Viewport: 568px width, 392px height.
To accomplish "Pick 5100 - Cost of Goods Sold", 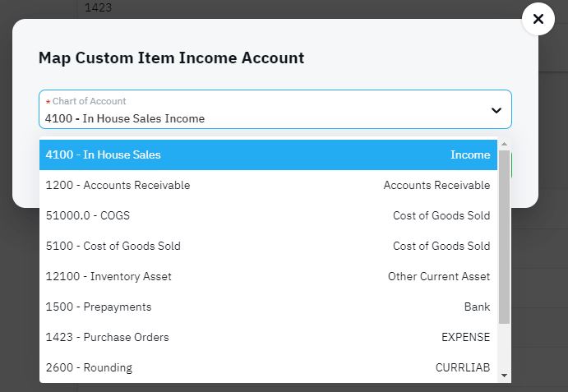I will (x=268, y=246).
